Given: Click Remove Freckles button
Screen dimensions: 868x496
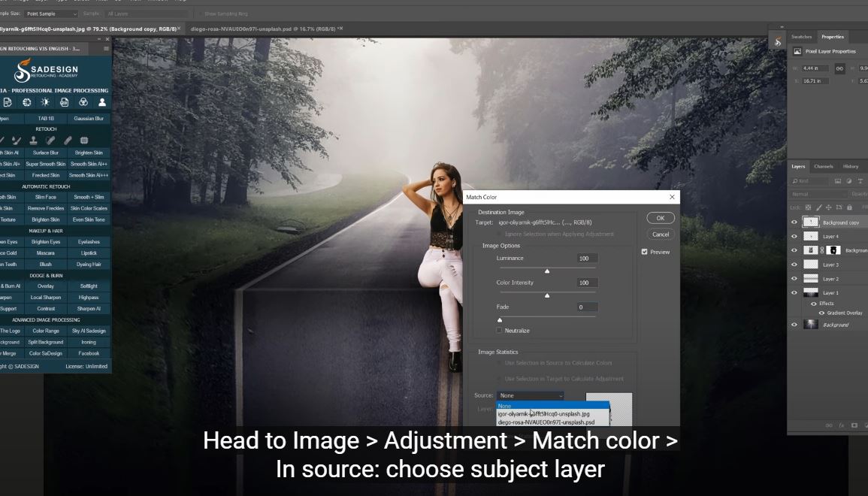Looking at the screenshot, I should coord(45,209).
